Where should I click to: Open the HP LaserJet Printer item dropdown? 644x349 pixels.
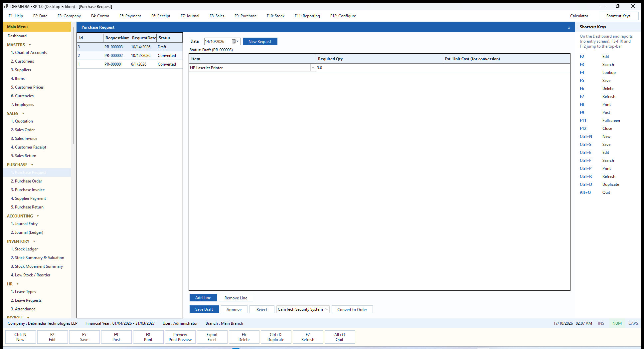(313, 68)
